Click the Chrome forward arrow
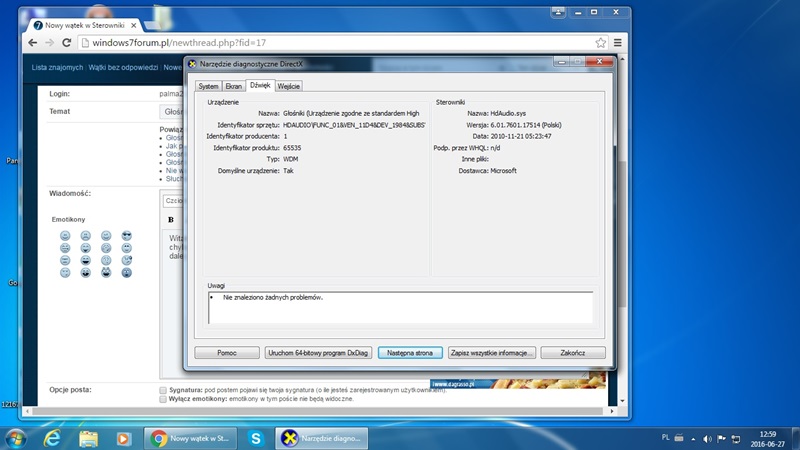 [49, 43]
